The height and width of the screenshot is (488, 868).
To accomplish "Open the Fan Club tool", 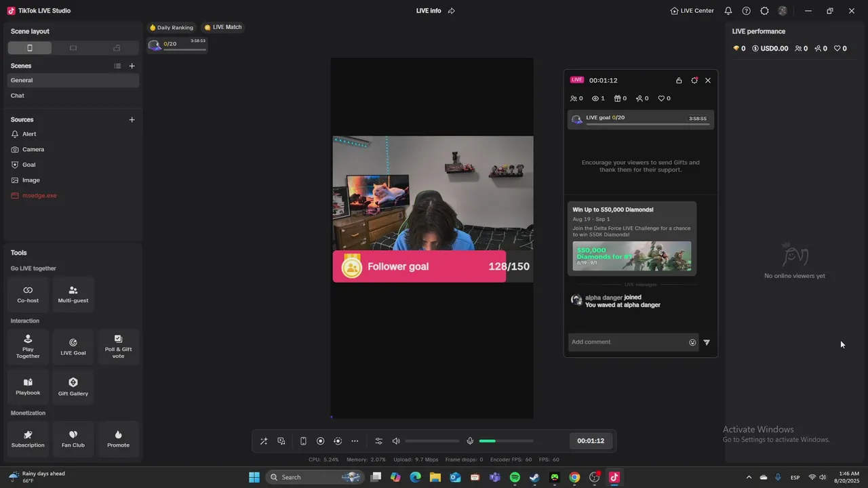I will point(73,439).
